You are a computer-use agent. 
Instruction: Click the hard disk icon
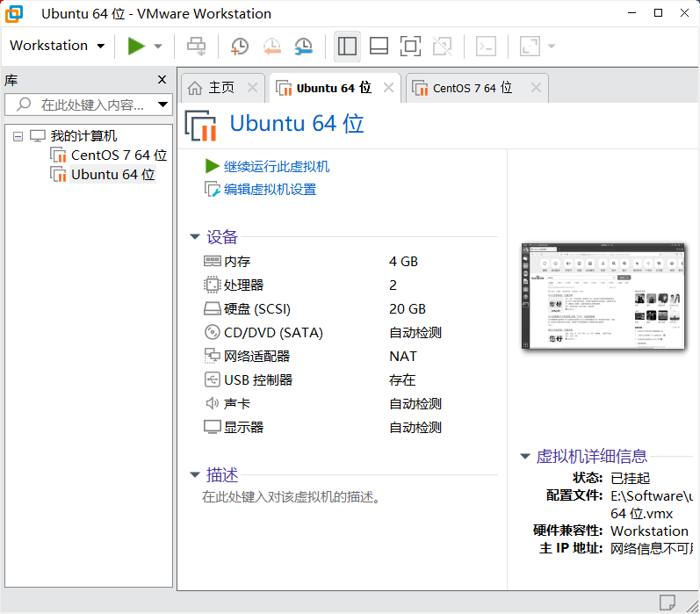click(212, 308)
